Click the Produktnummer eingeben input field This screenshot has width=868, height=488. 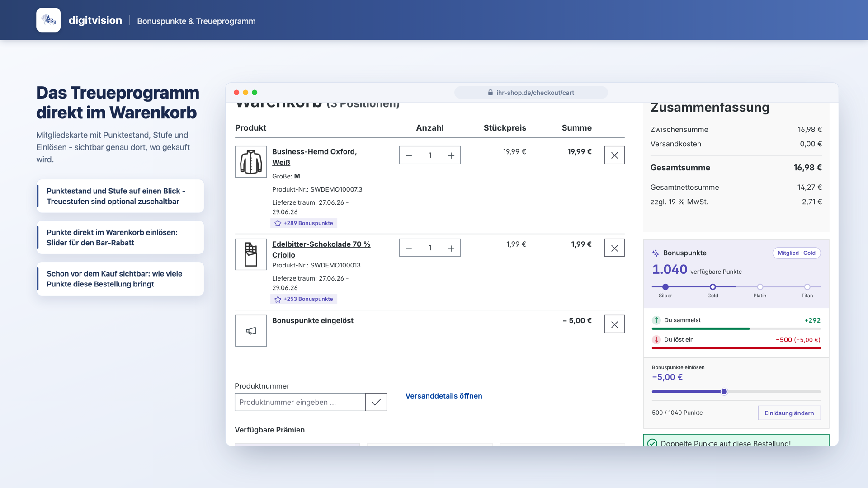click(300, 402)
